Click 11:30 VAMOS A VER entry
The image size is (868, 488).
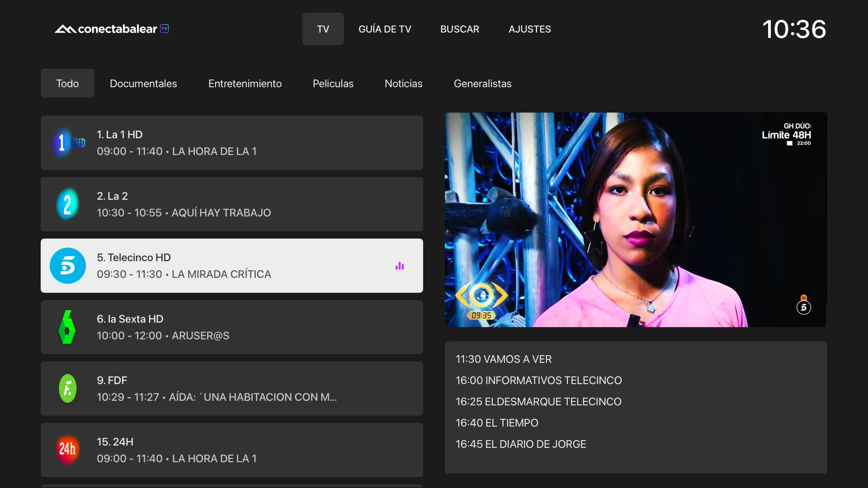tap(504, 359)
